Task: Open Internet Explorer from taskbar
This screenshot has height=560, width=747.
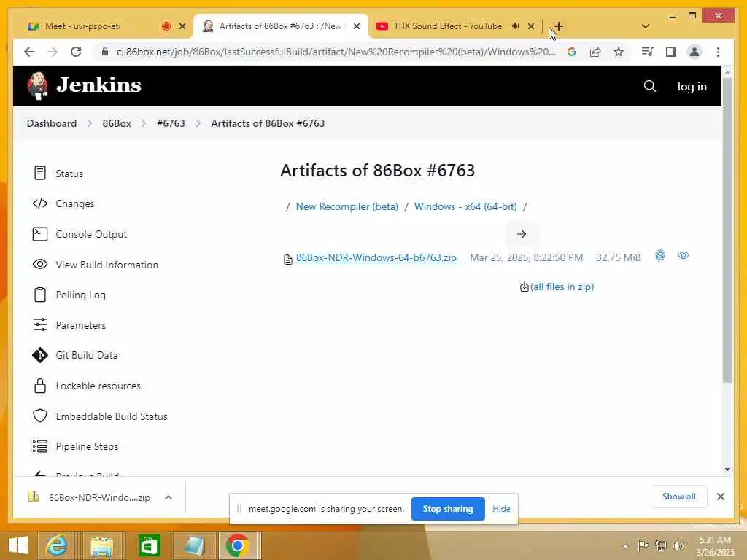Action: click(56, 545)
